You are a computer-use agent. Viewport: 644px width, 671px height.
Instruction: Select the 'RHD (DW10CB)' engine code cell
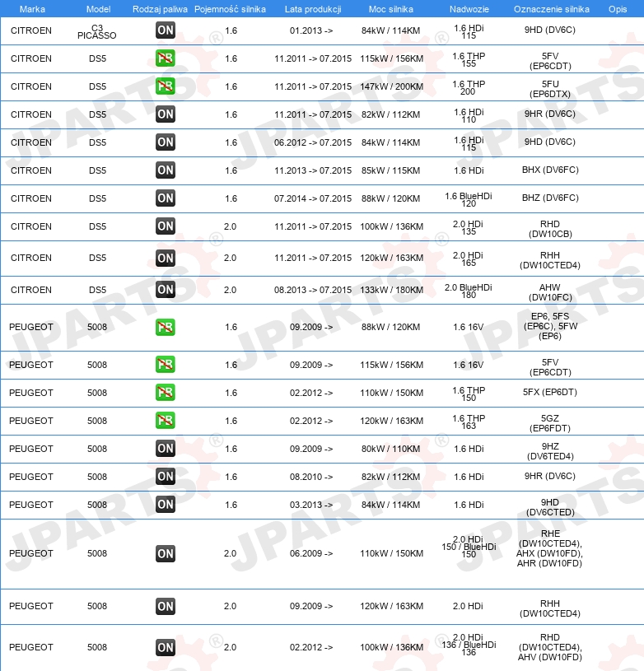[550, 229]
